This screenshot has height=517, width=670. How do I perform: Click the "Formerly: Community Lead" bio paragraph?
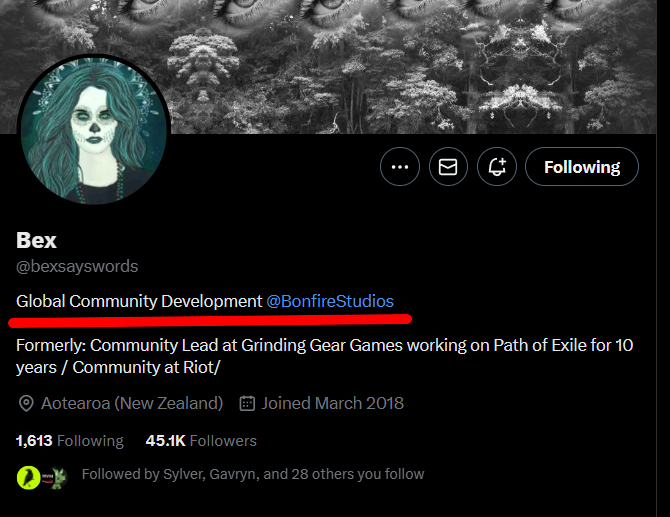point(320,356)
